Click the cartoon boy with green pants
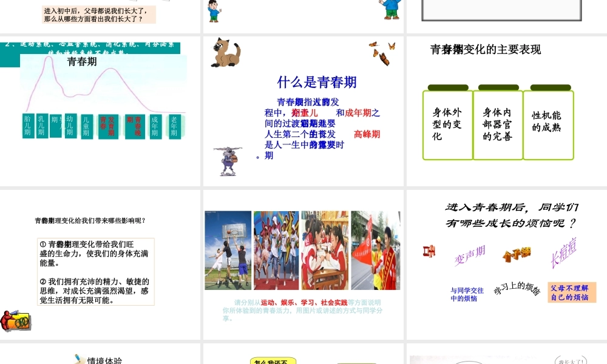 pos(391,9)
